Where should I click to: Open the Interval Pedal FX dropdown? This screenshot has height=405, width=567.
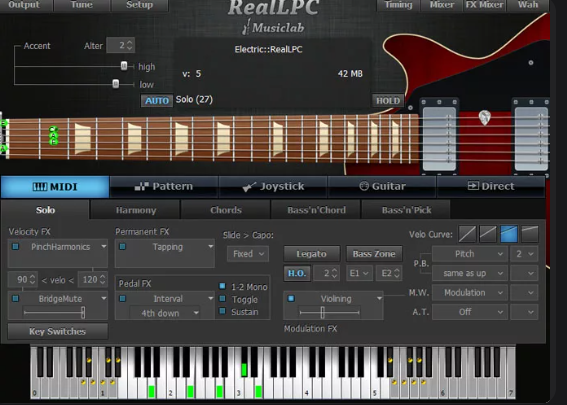click(210, 299)
